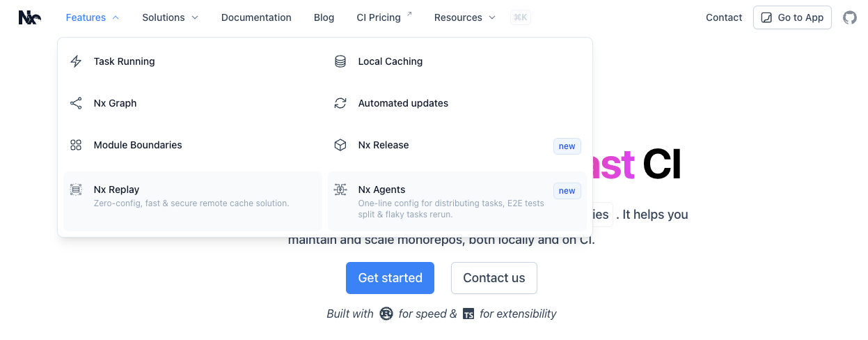
Task: Open the GitHub repository icon
Action: (850, 17)
